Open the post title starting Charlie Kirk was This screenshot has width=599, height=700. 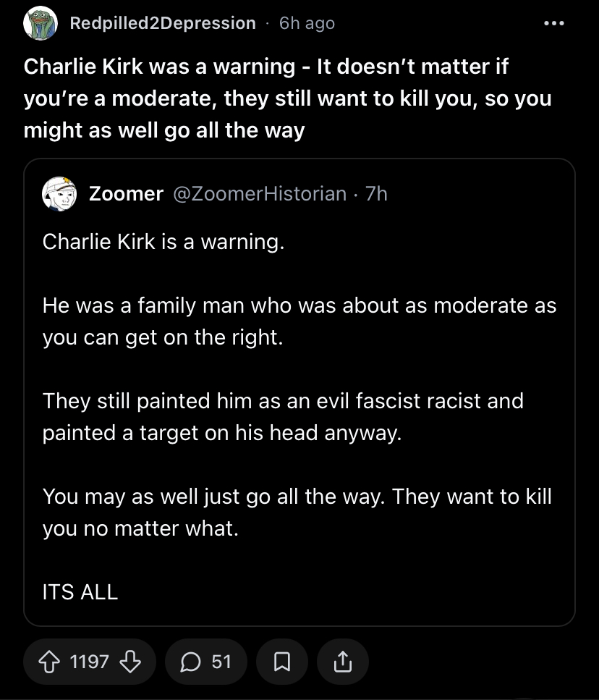288,98
